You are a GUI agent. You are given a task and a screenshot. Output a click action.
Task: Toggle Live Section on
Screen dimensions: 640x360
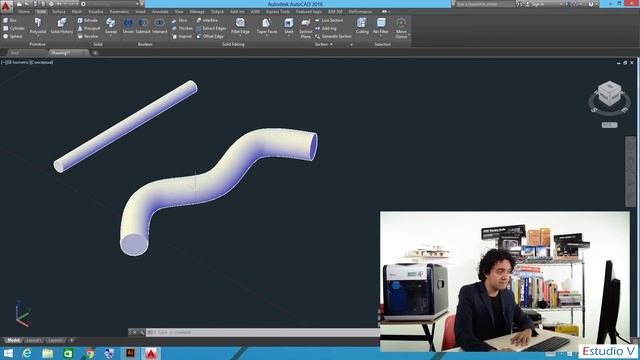pos(329,20)
